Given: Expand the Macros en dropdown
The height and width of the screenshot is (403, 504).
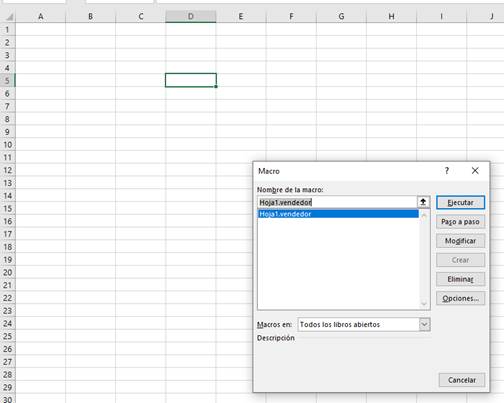Looking at the screenshot, I should 424,324.
